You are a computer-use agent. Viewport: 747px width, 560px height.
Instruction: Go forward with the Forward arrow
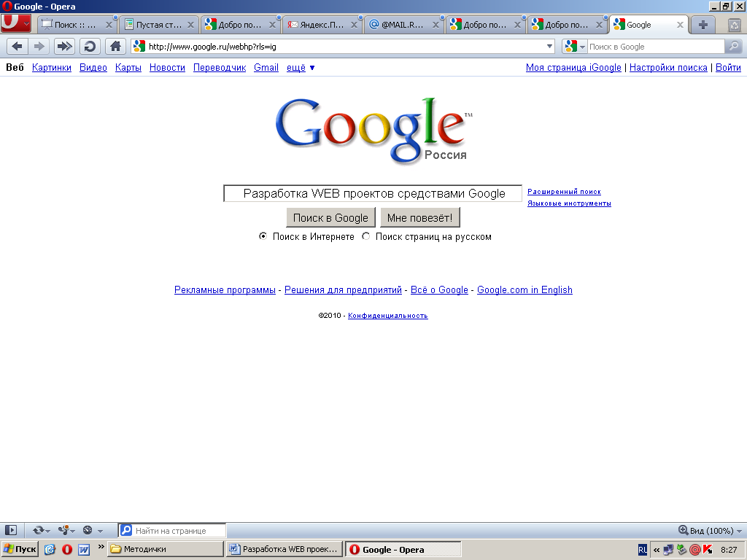39,46
